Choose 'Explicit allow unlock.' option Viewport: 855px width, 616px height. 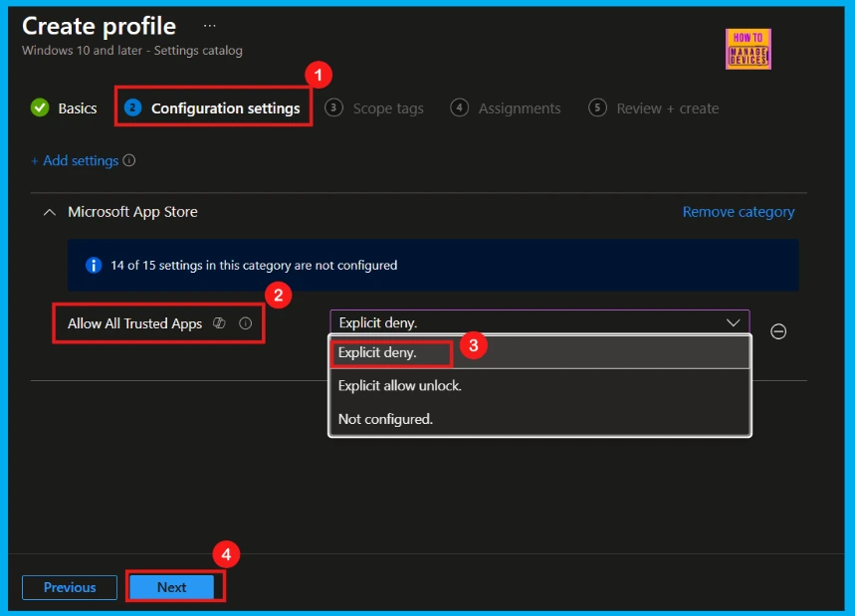539,386
